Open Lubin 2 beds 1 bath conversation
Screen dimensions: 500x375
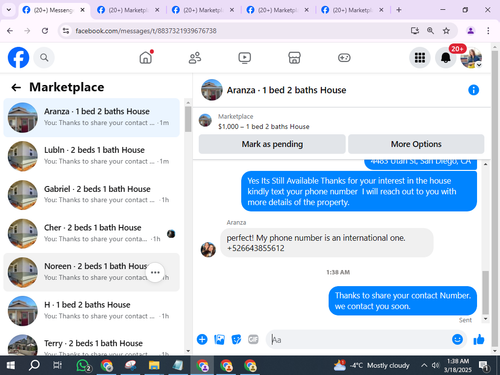tap(91, 156)
